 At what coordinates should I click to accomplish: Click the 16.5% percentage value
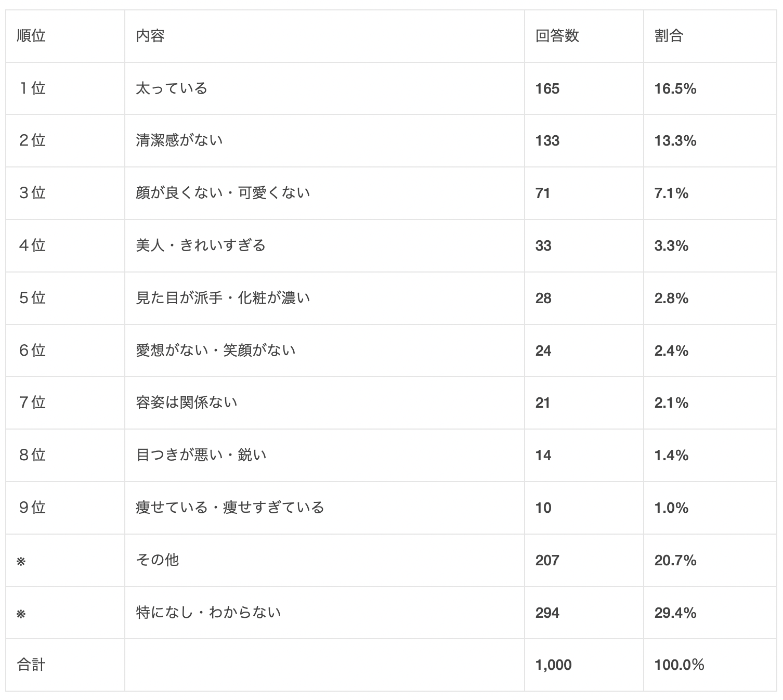tap(675, 88)
